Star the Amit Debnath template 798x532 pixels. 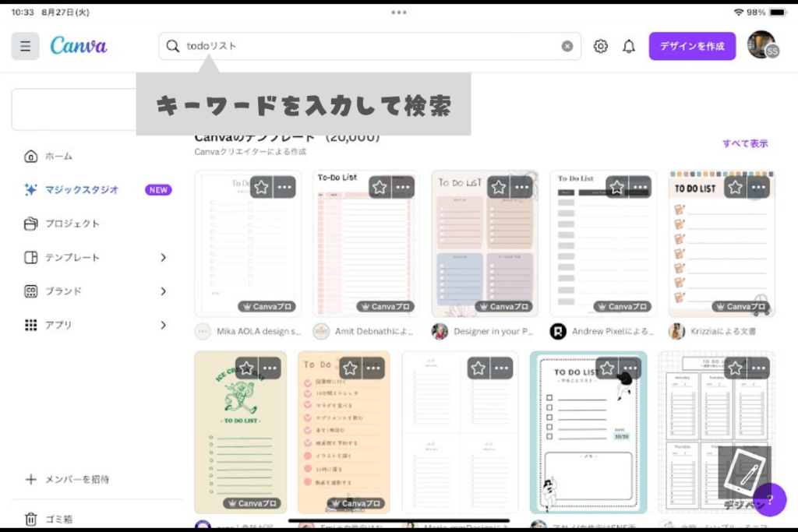380,187
